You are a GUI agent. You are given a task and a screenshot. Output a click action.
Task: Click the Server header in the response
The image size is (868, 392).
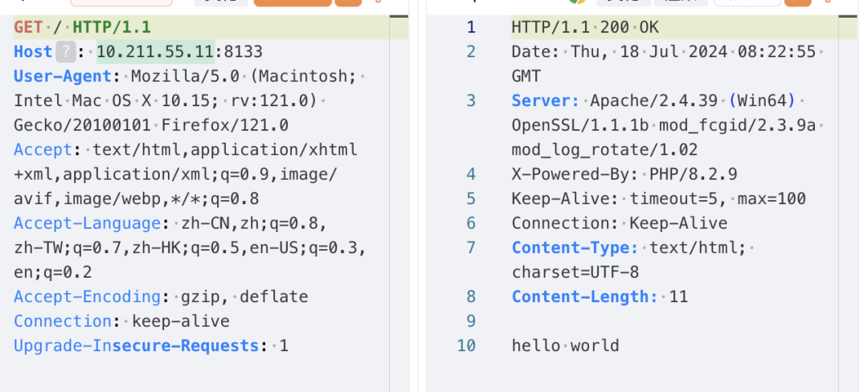click(545, 100)
